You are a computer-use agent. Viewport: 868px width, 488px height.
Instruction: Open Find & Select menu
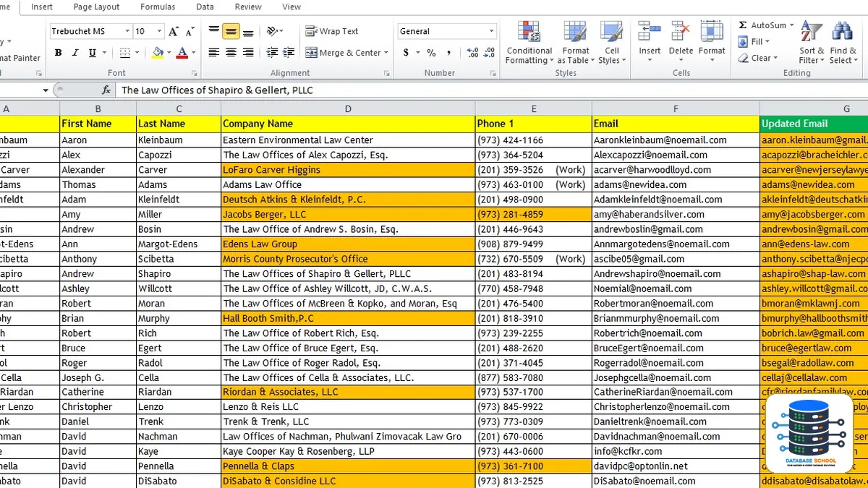point(842,43)
